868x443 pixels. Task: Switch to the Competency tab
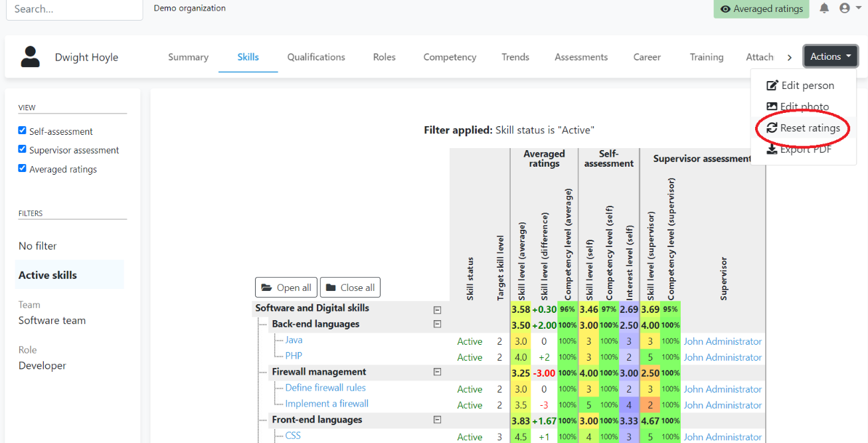point(450,57)
